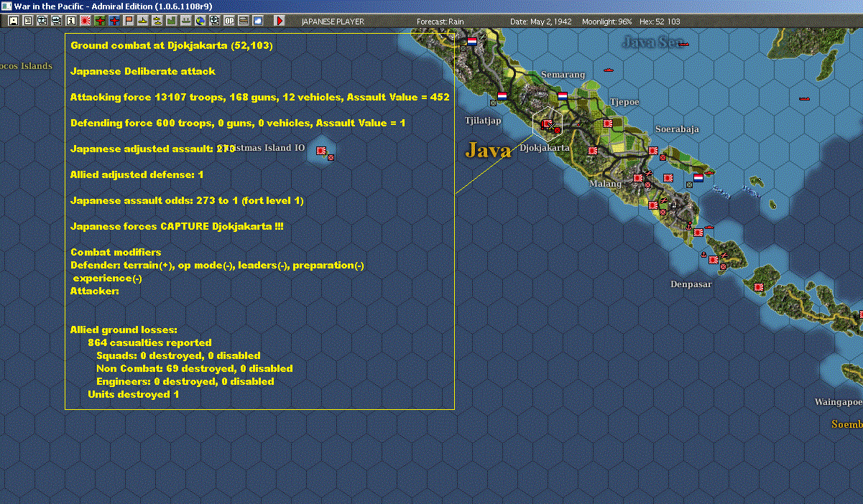Click the green industry building toolbar icon
This screenshot has width=863, height=504.
pos(172,21)
